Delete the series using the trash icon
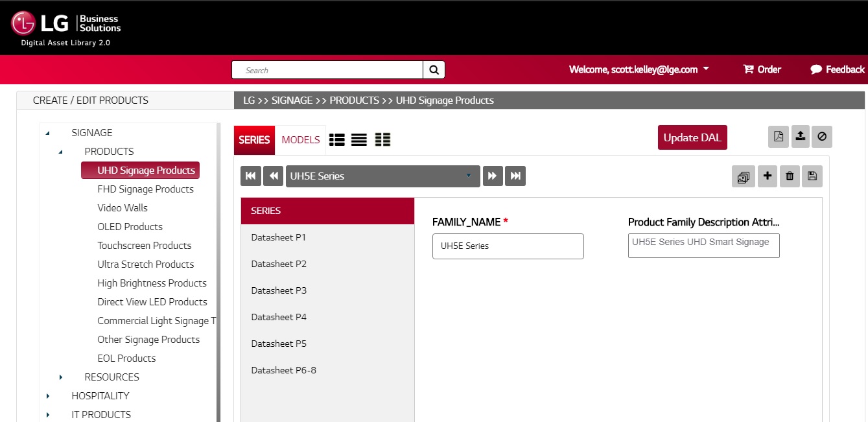Viewport: 868px width, 422px height. 790,176
